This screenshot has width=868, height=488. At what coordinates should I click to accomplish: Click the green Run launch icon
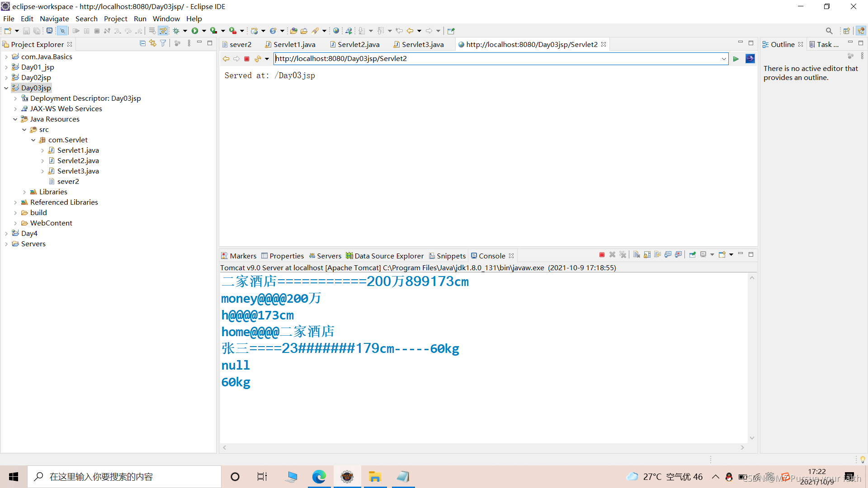pos(195,31)
